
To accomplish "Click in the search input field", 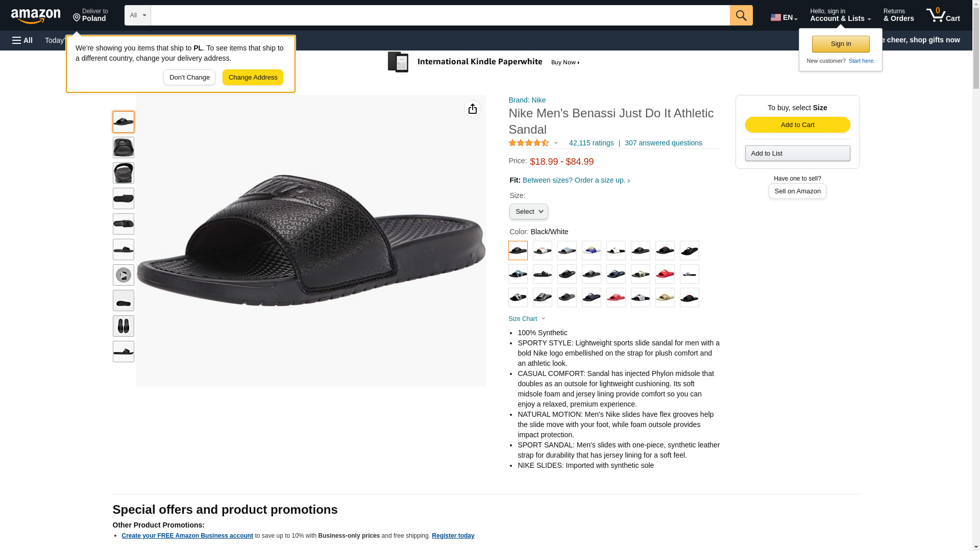I will coord(440,15).
